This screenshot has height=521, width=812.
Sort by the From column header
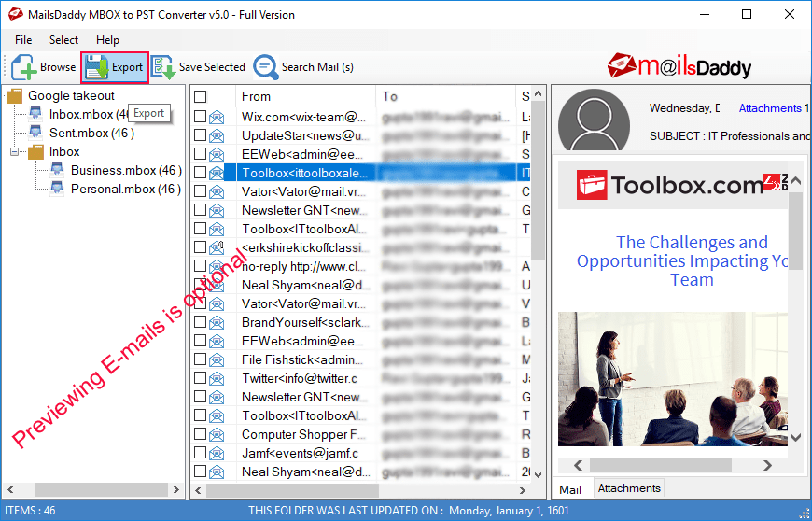pyautogui.click(x=305, y=96)
